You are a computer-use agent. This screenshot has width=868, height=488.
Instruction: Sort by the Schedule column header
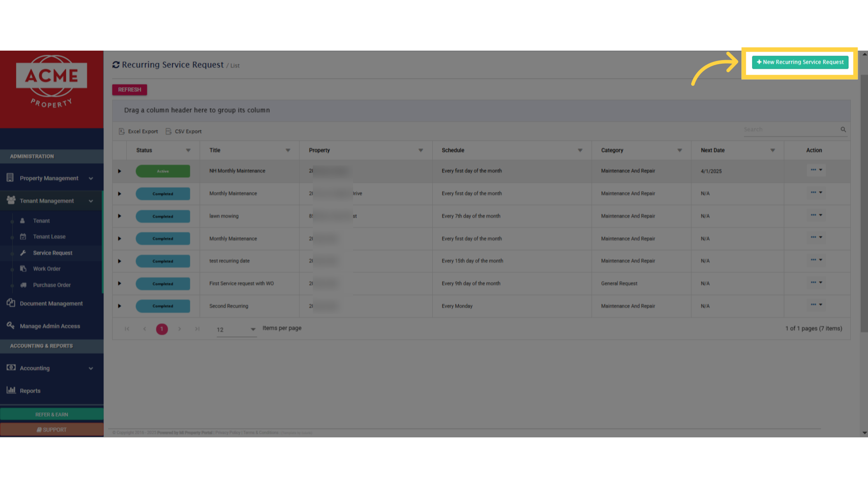(453, 150)
